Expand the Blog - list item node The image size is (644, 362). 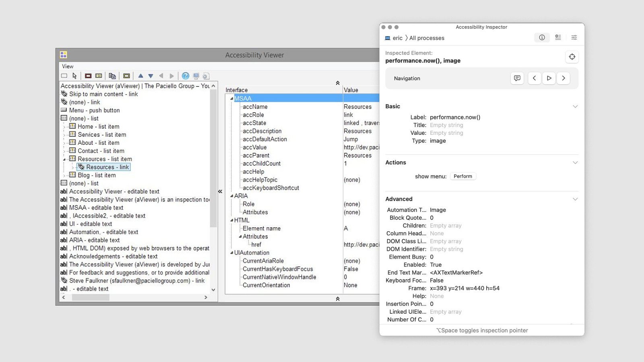point(64,175)
